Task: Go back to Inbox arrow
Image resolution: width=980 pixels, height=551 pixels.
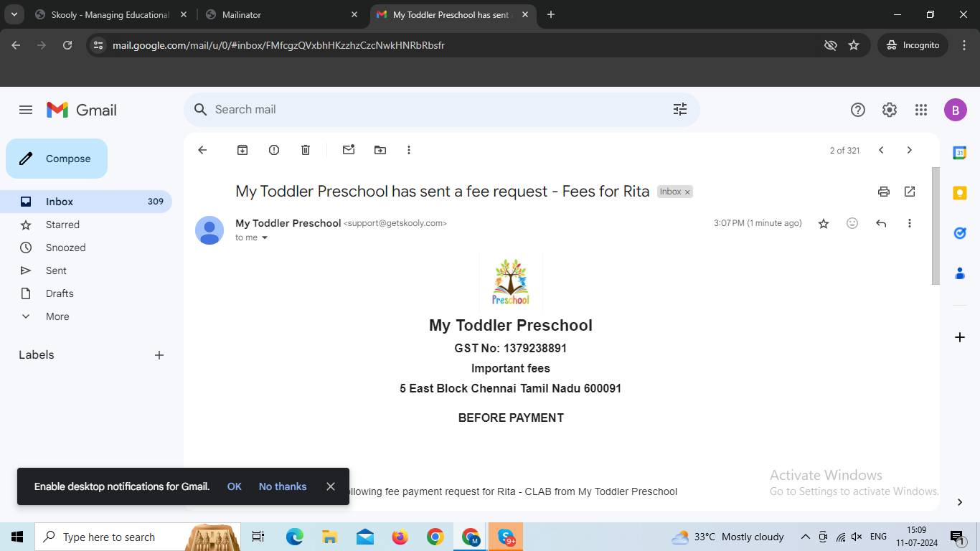Action: pos(202,150)
